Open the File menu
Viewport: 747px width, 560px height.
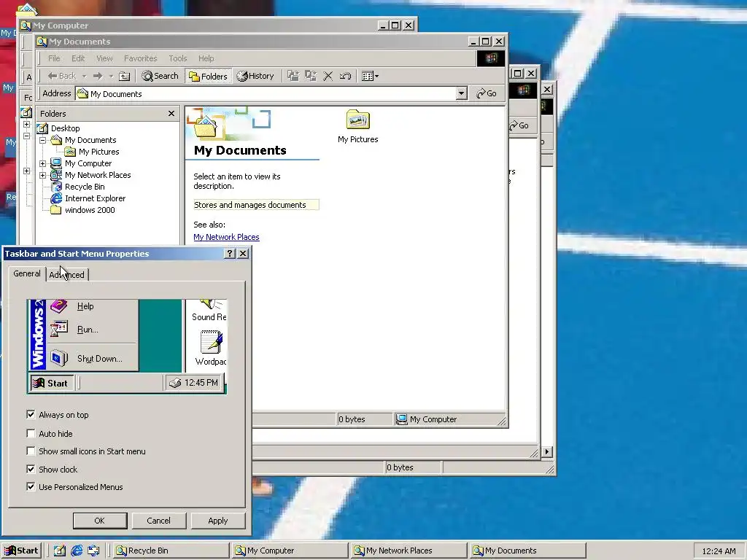pyautogui.click(x=54, y=58)
